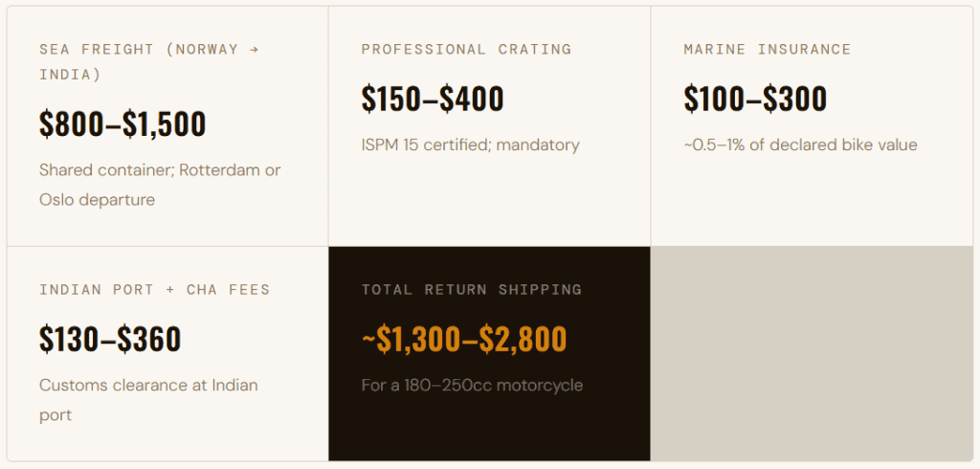Select the orange ~$1,300–$2,800 total amount
The image size is (980, 469).
tap(464, 339)
